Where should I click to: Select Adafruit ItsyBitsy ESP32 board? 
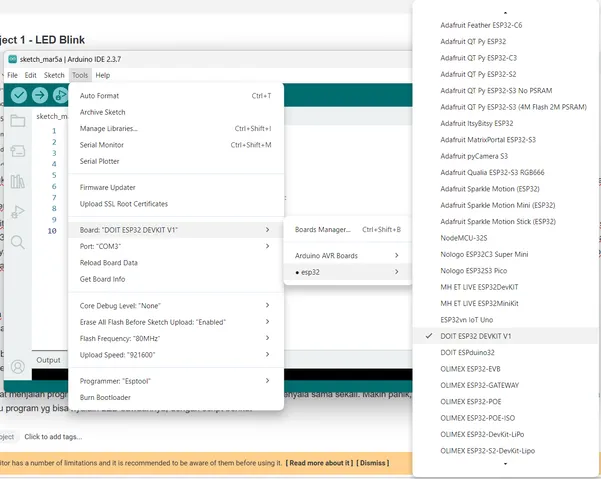[505, 123]
